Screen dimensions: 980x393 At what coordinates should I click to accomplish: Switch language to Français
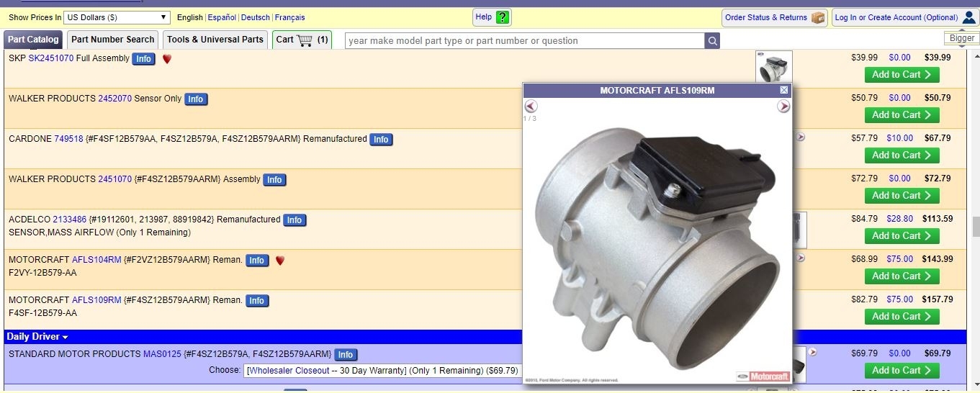(x=289, y=17)
